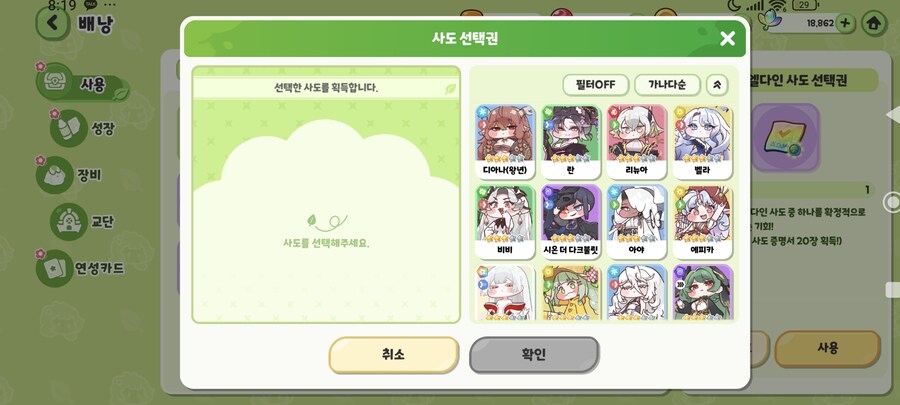Pick the 리뉴아 character portrait
This screenshot has height=405, width=900.
coord(637,142)
